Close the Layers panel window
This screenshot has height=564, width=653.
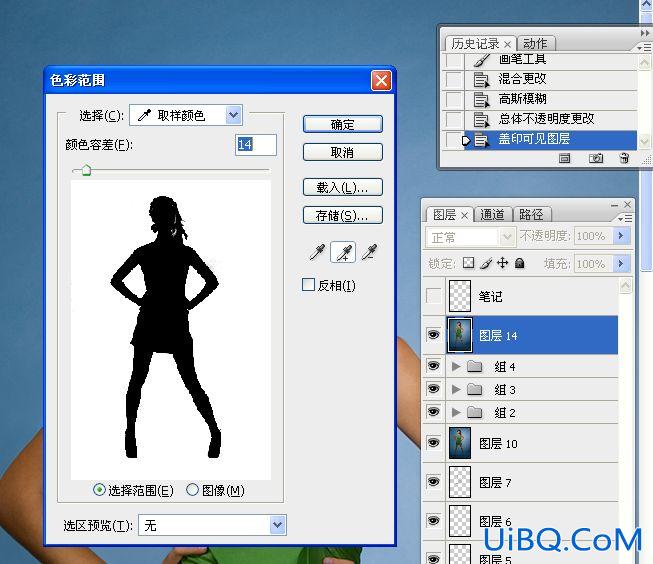tap(627, 205)
